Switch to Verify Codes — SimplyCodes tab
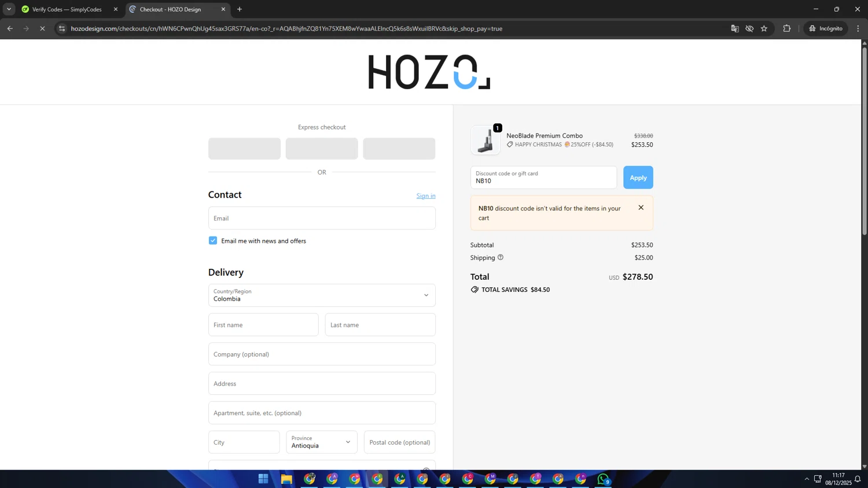The height and width of the screenshot is (488, 868). [x=67, y=9]
